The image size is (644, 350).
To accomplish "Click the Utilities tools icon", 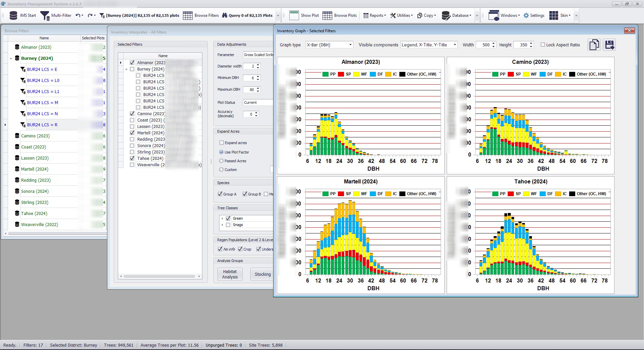I will point(393,15).
